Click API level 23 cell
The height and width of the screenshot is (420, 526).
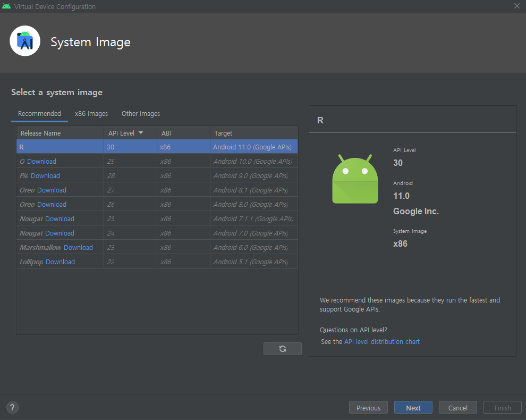[131, 248]
